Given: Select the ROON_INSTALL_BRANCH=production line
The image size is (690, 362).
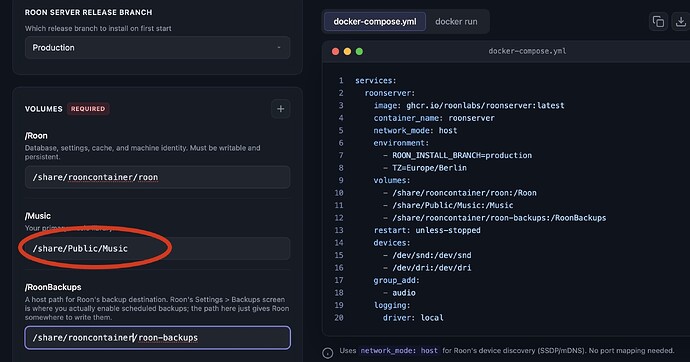Looking at the screenshot, I should coord(457,155).
